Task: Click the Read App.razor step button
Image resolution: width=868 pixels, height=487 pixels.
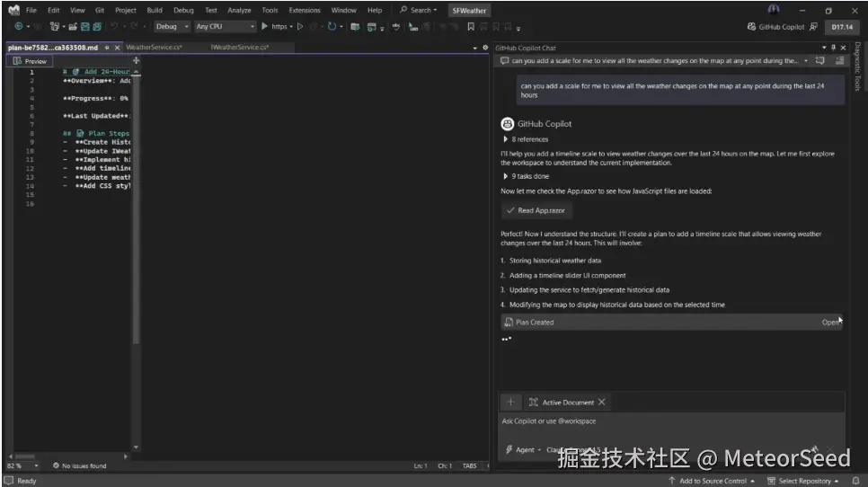Action: 536,211
